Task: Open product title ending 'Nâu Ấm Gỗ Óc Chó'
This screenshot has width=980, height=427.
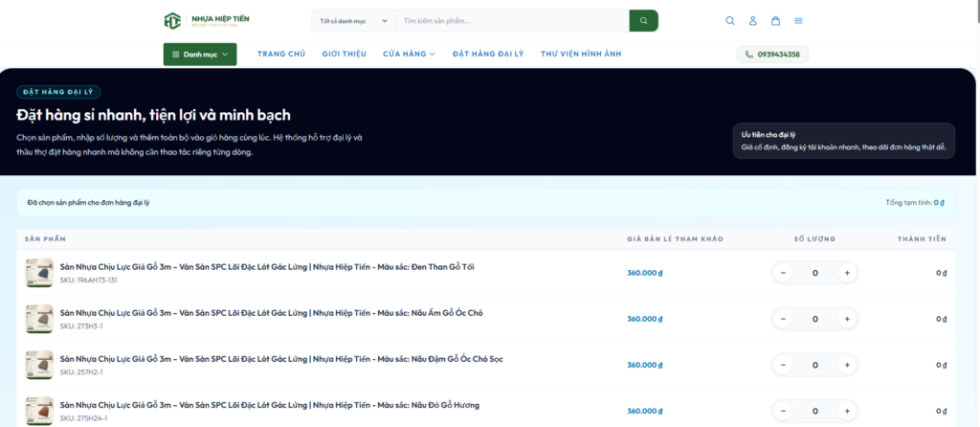Action: (x=271, y=313)
